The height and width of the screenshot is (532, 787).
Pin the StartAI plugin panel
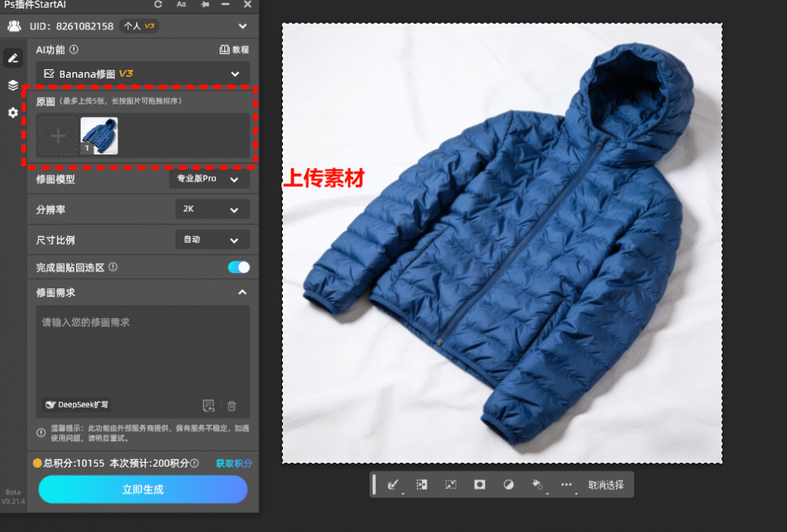click(x=204, y=5)
